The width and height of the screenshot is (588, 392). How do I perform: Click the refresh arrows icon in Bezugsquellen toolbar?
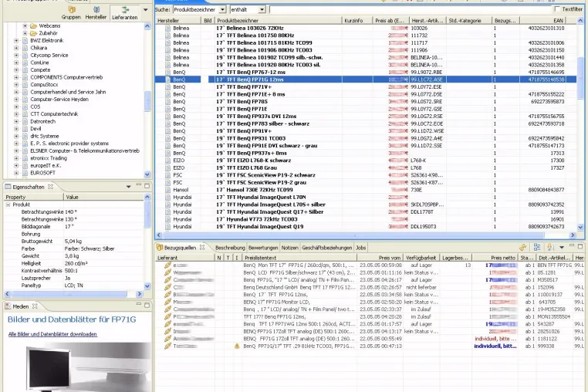pos(522,247)
